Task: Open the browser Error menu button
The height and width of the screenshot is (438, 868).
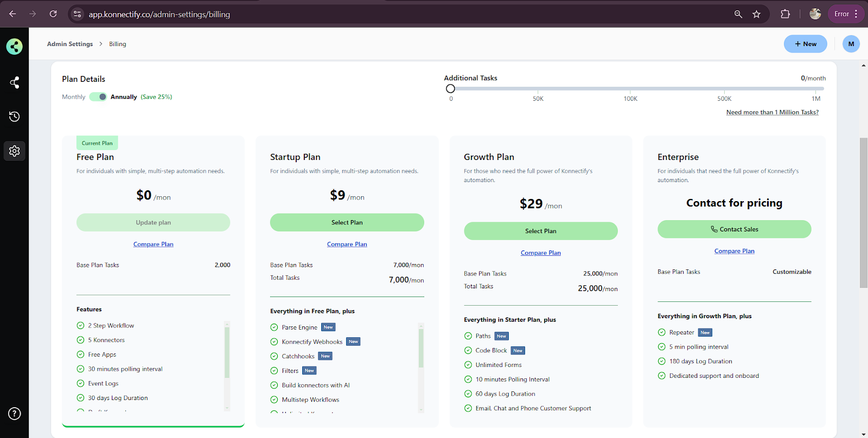Action: coord(846,14)
